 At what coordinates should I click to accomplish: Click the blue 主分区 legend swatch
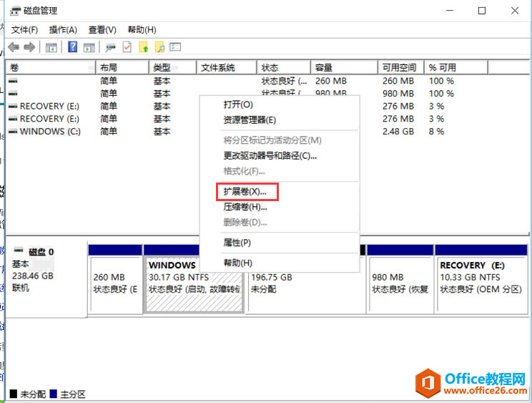click(x=53, y=394)
